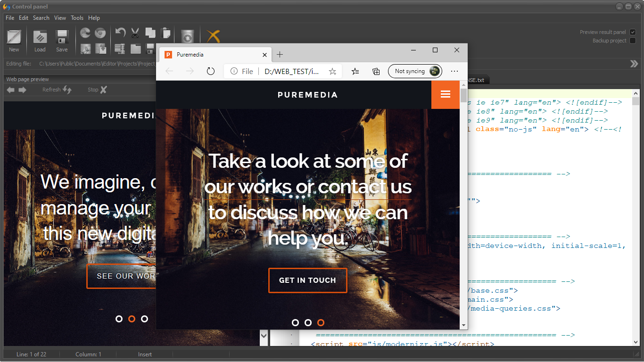The width and height of the screenshot is (644, 362).
Task: Close the Puremedia browser tab
Action: pyautogui.click(x=264, y=55)
